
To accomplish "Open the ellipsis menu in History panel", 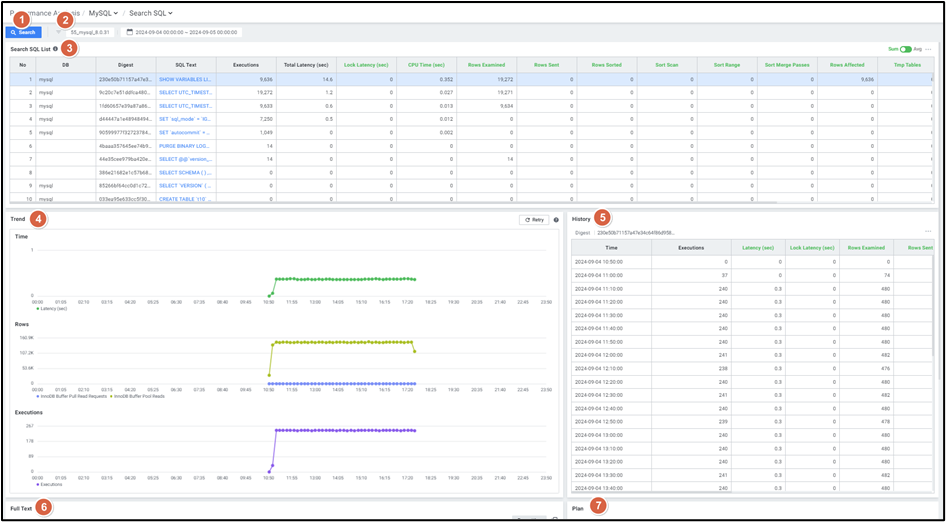I will tap(928, 232).
